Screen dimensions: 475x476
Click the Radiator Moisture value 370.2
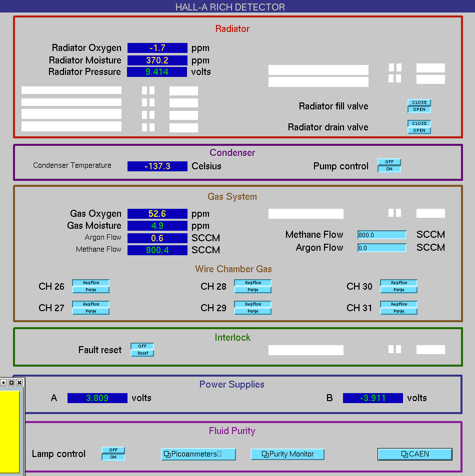157,60
